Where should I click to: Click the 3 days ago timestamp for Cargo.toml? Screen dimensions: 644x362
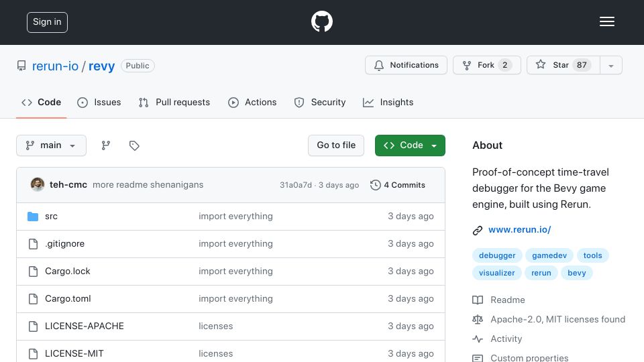(x=411, y=299)
